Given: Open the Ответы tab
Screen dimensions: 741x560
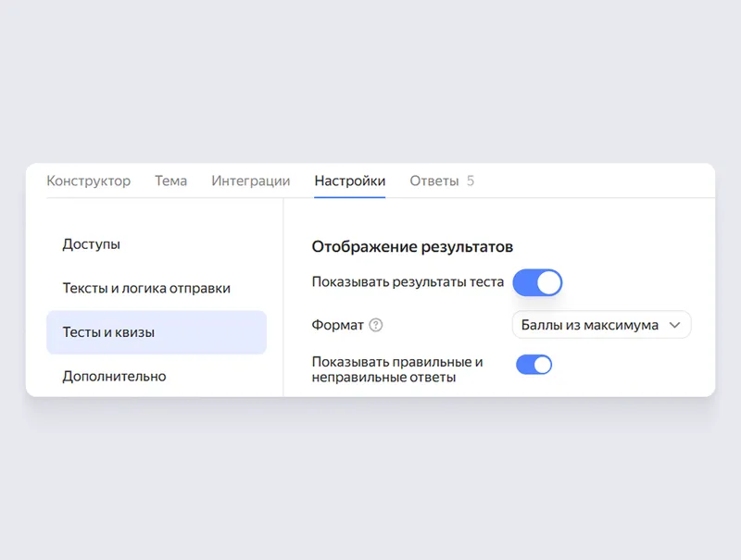Looking at the screenshot, I should [x=433, y=180].
